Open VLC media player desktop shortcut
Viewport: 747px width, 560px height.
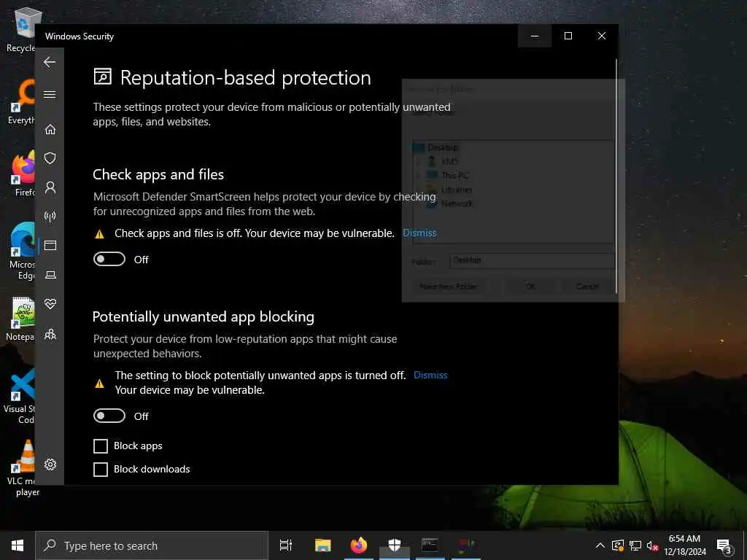point(22,467)
